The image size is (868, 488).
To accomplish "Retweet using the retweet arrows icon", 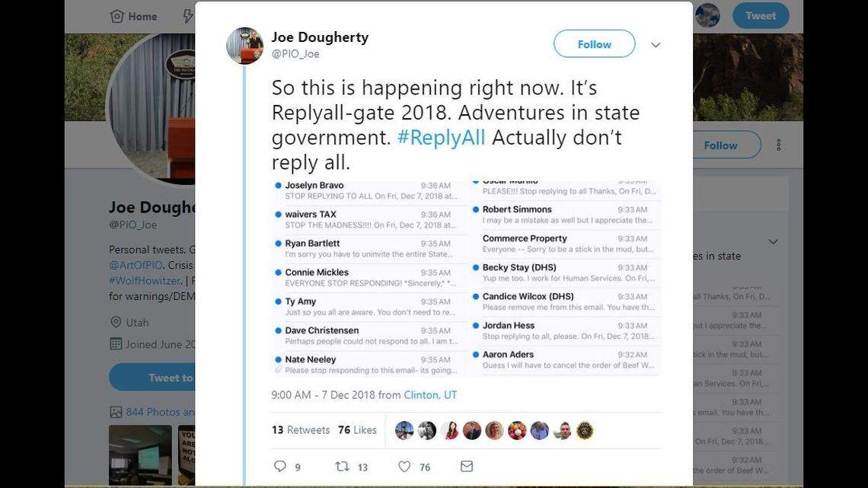I will (x=343, y=466).
